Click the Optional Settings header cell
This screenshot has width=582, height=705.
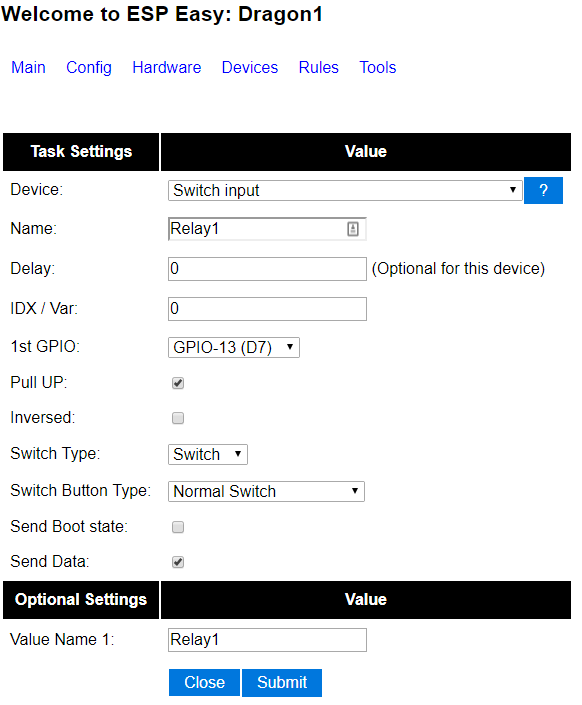(x=81, y=600)
